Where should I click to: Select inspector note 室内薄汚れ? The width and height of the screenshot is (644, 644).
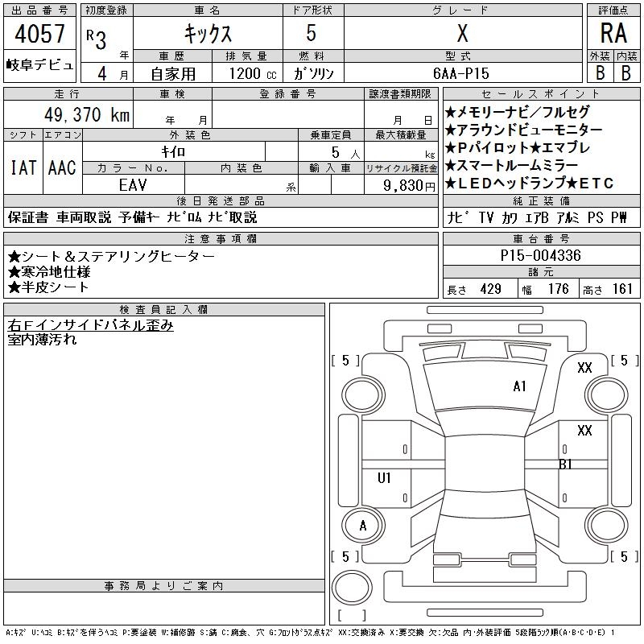coord(42,340)
